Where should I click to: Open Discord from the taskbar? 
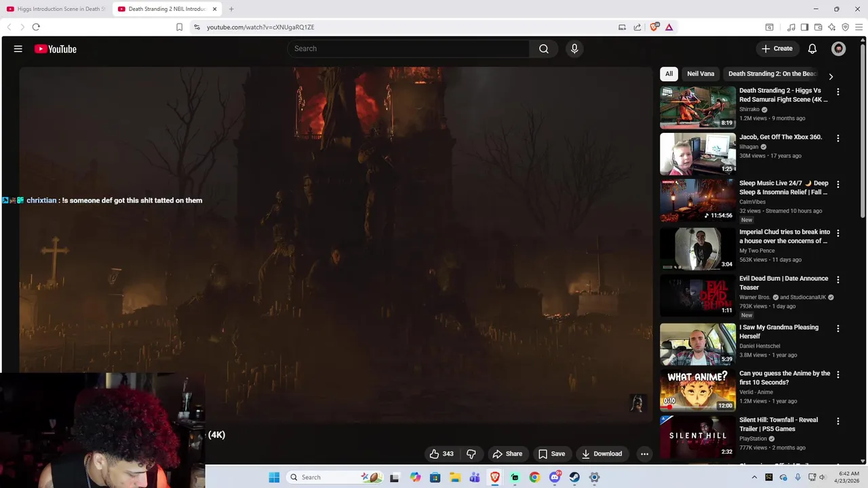(x=555, y=477)
